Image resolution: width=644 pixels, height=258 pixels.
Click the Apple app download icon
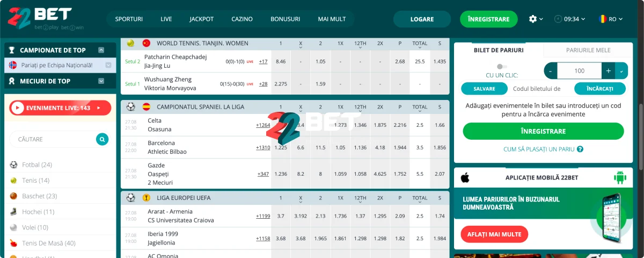tap(465, 177)
